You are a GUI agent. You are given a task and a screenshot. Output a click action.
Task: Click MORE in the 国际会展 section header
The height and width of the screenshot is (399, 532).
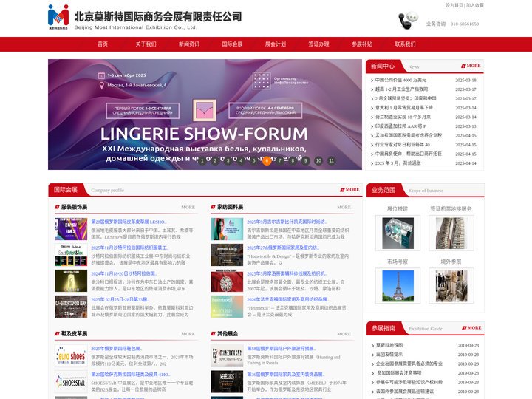point(349,190)
